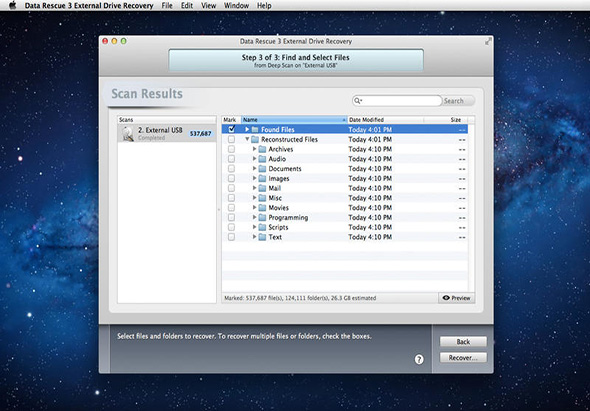
Task: Click the Documents folder icon
Action: click(262, 169)
